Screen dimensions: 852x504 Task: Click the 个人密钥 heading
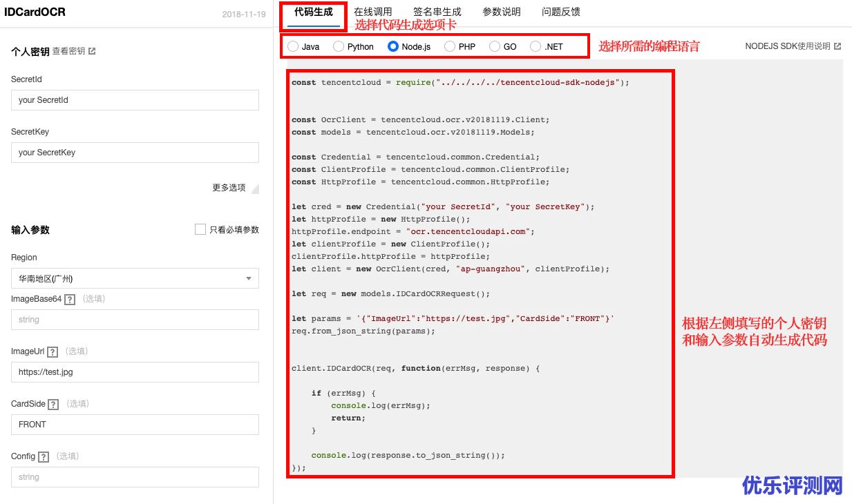tap(30, 52)
